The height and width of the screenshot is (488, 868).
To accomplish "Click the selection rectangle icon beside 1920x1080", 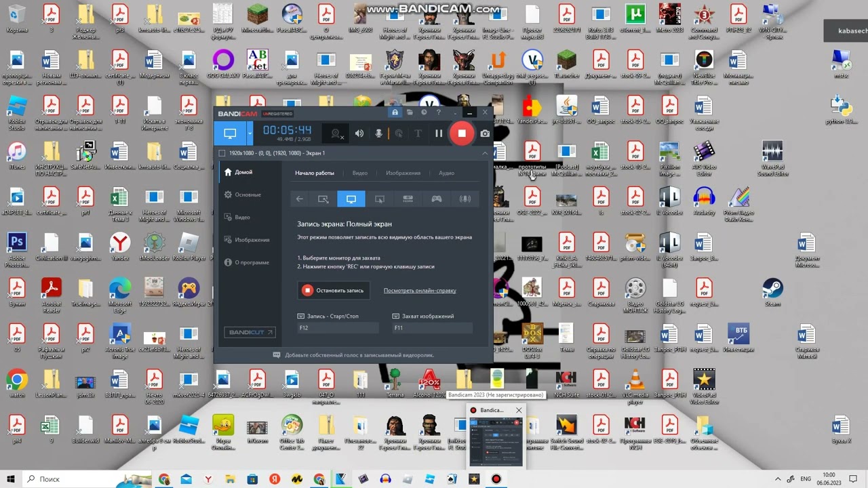I will (x=222, y=153).
